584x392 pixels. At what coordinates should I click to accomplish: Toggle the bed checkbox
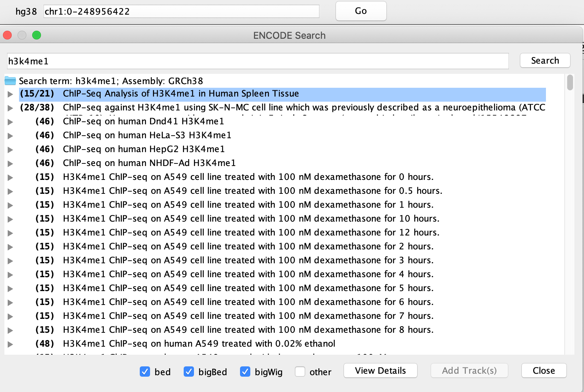pos(145,372)
